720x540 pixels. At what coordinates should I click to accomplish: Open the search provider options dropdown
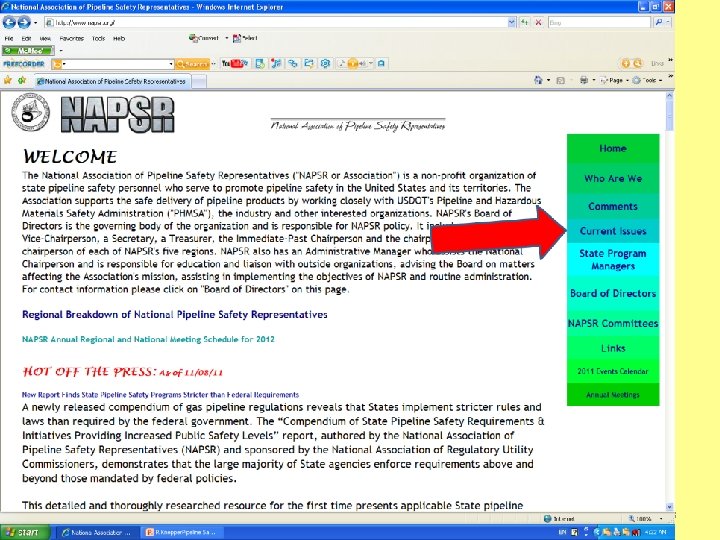[x=668, y=22]
